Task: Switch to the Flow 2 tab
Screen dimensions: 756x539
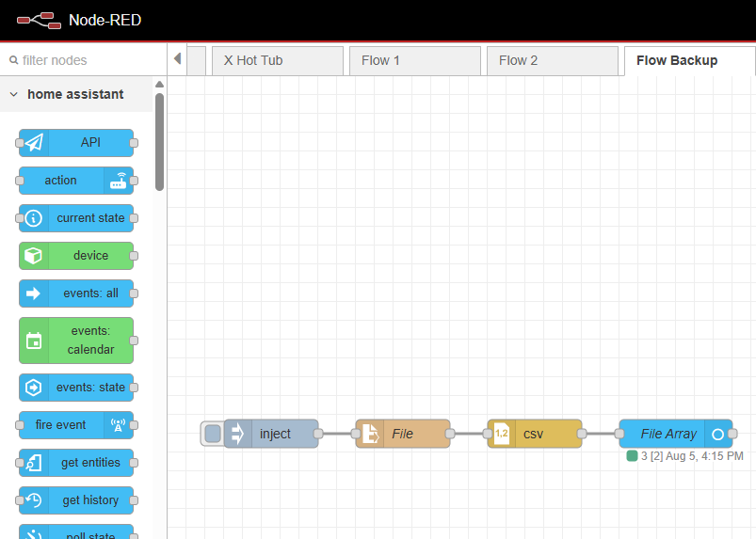Action: (x=552, y=61)
